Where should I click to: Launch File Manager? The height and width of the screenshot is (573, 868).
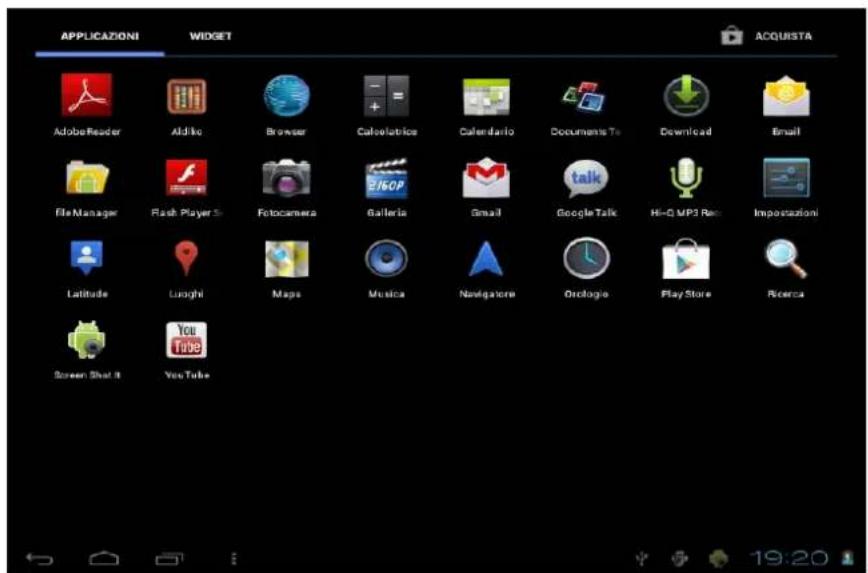86,187
